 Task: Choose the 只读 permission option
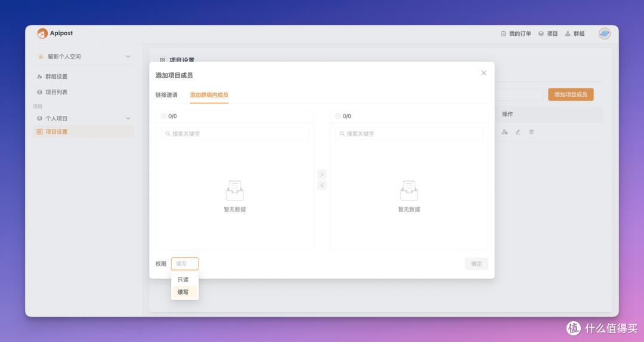tap(185, 279)
